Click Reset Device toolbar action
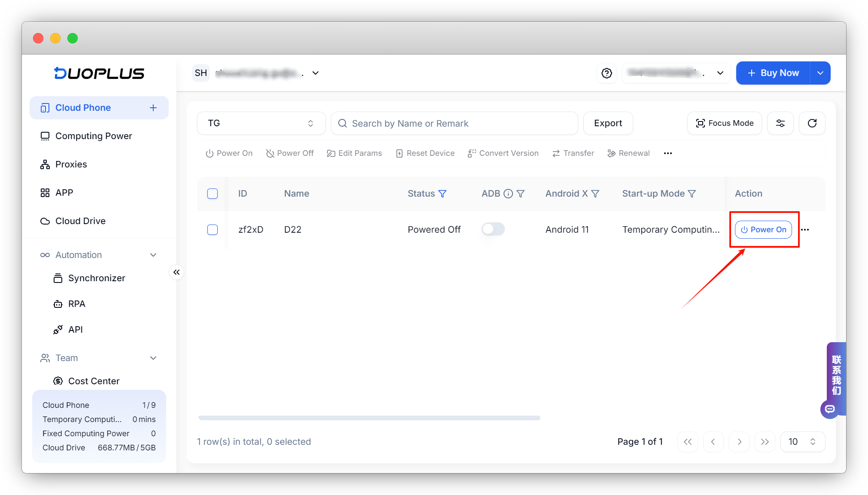This screenshot has height=495, width=868. tap(425, 153)
